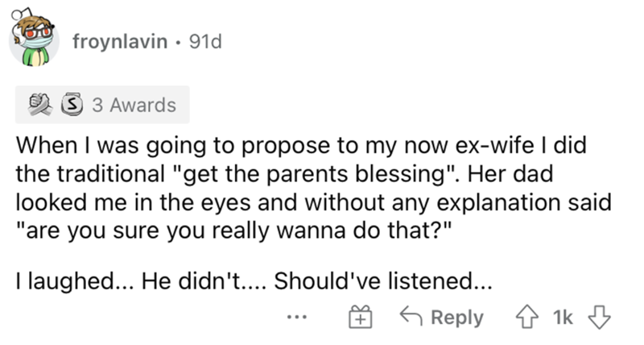Click the gift box give-award icon
This screenshot has width=644, height=345.
[358, 317]
